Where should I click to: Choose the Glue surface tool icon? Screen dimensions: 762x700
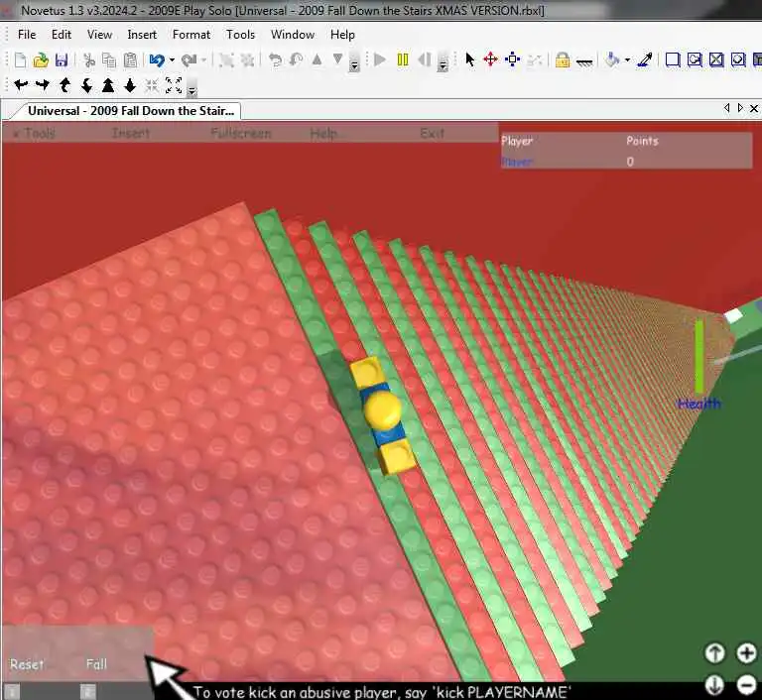(x=695, y=59)
